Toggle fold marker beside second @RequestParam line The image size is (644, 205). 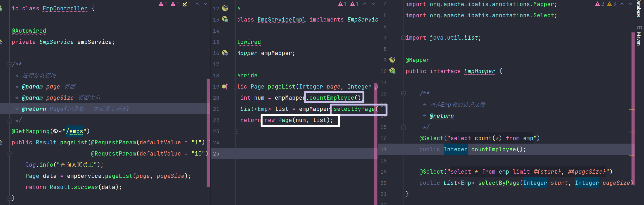pyautogui.click(x=10, y=154)
